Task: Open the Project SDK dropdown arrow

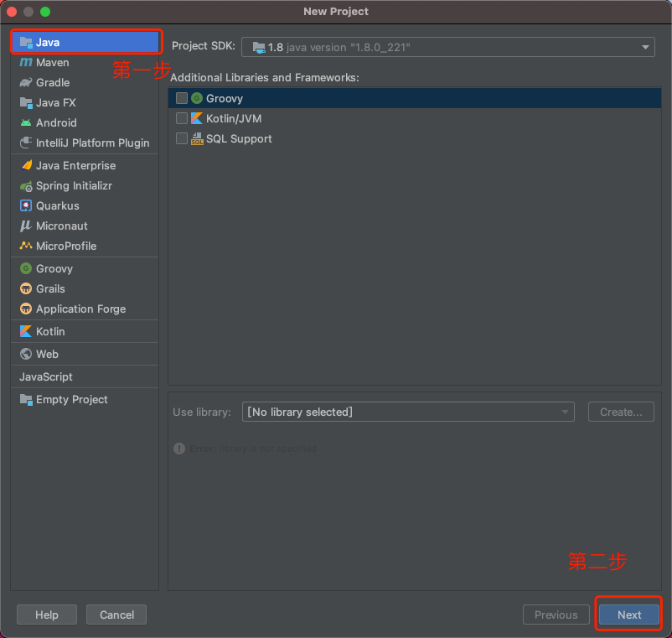Action: [645, 47]
